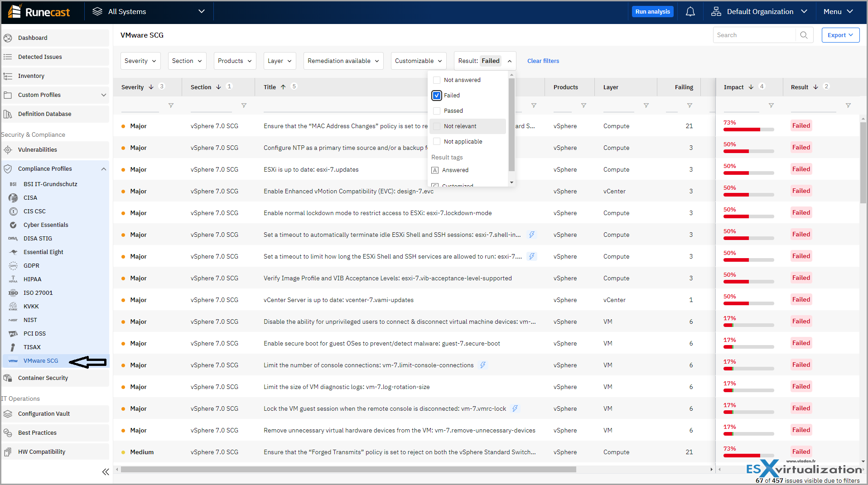The width and height of the screenshot is (868, 485).
Task: Check the Passed result option
Action: (x=437, y=111)
